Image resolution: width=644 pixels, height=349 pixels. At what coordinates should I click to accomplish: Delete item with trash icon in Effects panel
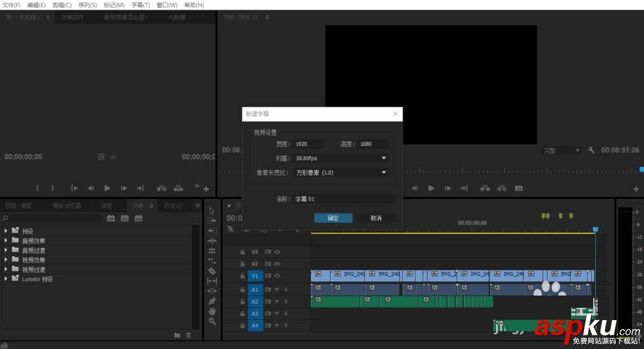tap(188, 335)
